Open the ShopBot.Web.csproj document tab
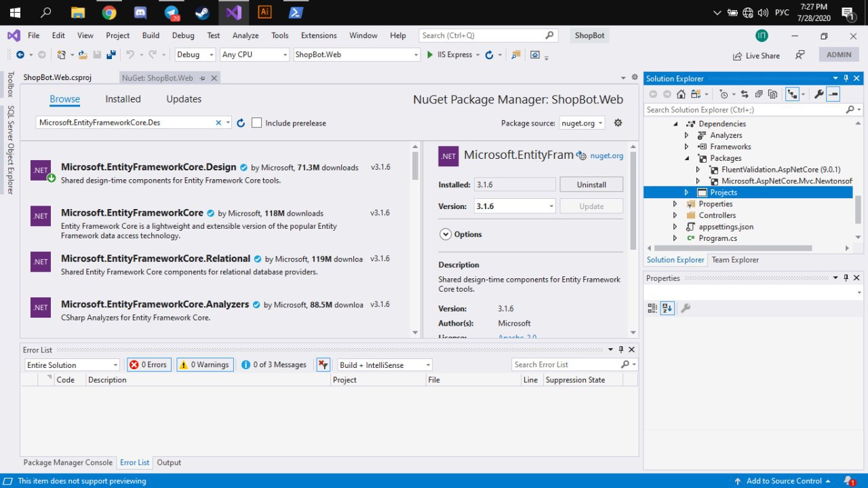 point(56,78)
